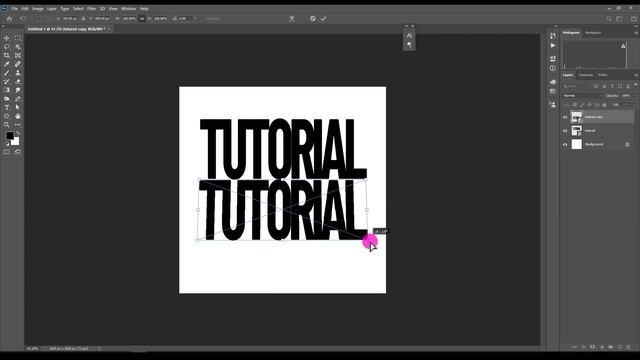The image size is (640, 360).
Task: Select the Eraser tool
Action: [x=18, y=82]
